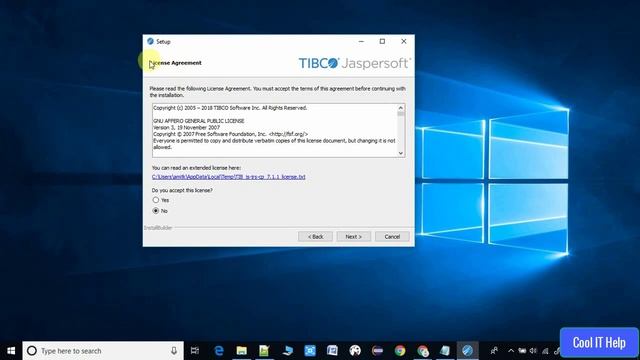Minimize the Setup window
This screenshot has width=640, height=360.
point(361,41)
